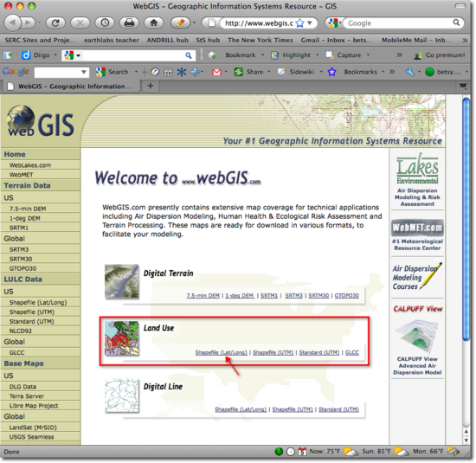476x463 pixels.
Task: Open the search engine selector dropdown
Action: (334, 23)
